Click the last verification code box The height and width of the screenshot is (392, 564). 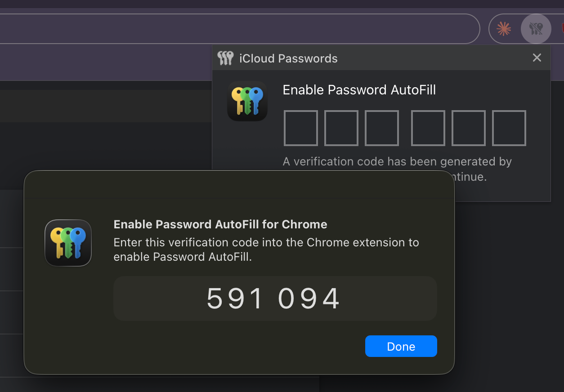509,128
